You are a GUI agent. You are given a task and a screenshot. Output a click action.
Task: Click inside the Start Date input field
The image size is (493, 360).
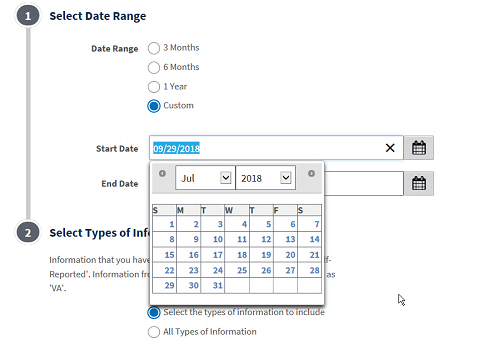(x=267, y=148)
